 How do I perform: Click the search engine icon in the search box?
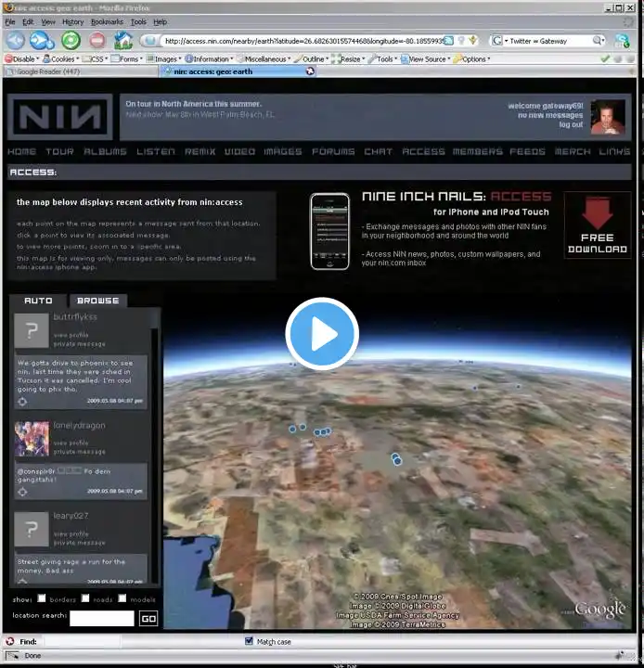pyautogui.click(x=497, y=41)
